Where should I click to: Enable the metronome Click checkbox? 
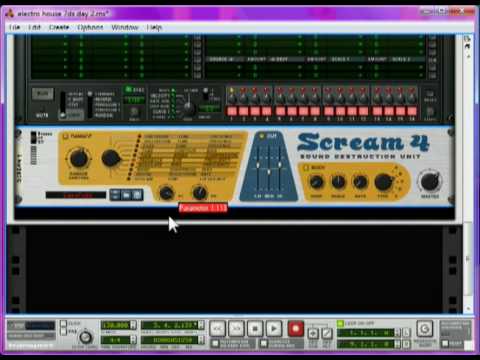click(63, 324)
